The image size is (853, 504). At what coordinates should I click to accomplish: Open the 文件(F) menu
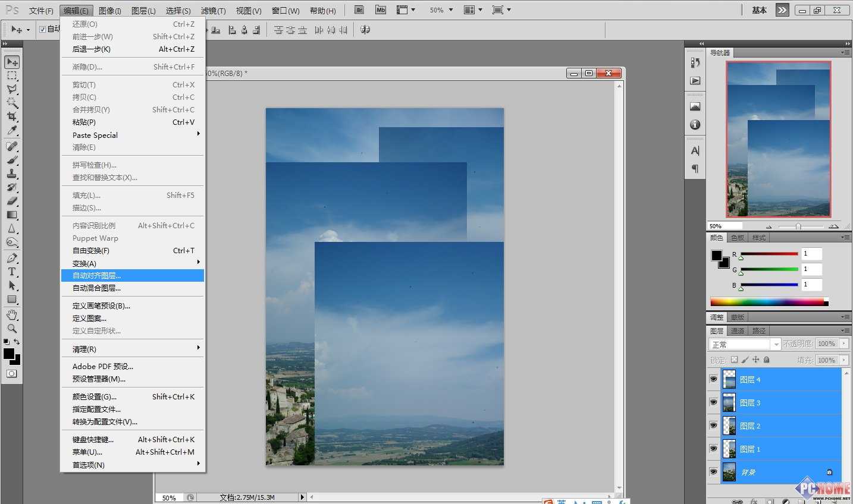coord(41,11)
